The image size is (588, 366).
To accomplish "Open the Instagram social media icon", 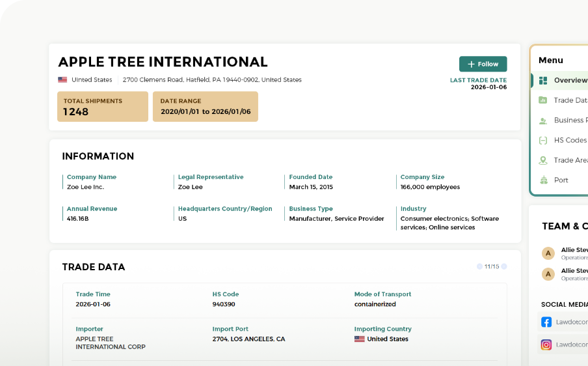I will [546, 345].
